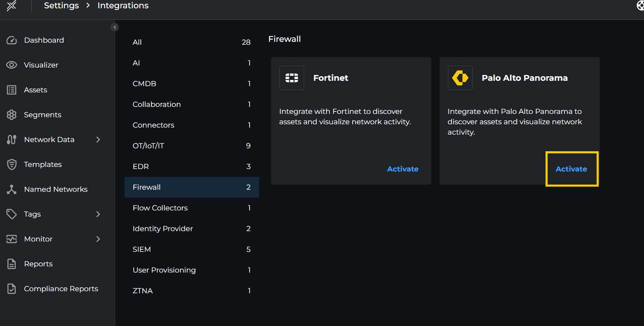Viewport: 644px width, 326px height.
Task: Activate the Palo Alto Panorama integration
Action: pyautogui.click(x=571, y=169)
